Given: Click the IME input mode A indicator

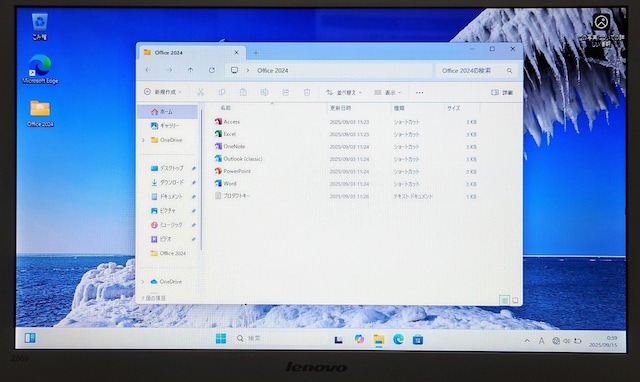Looking at the screenshot, I should (x=541, y=341).
